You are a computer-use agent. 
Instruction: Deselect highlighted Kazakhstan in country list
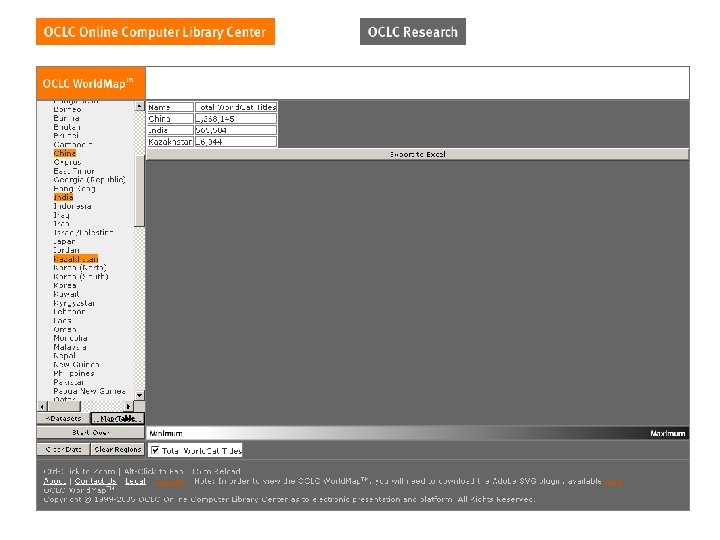(x=76, y=259)
